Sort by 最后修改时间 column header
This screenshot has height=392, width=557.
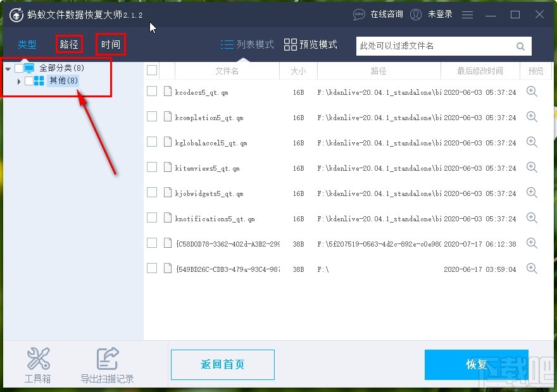click(480, 71)
